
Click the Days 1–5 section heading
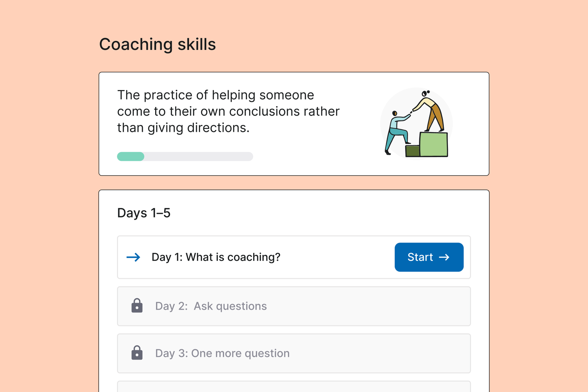[144, 213]
